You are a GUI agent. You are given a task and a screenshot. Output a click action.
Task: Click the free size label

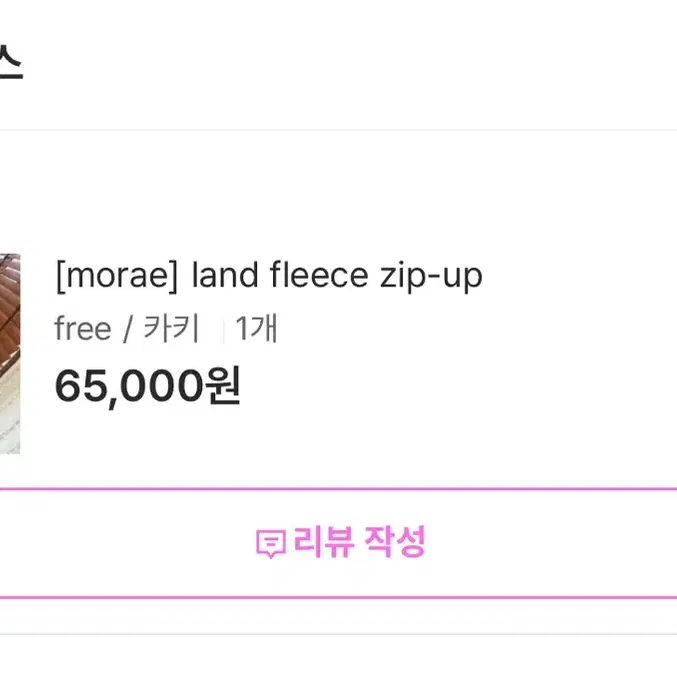(x=82, y=329)
